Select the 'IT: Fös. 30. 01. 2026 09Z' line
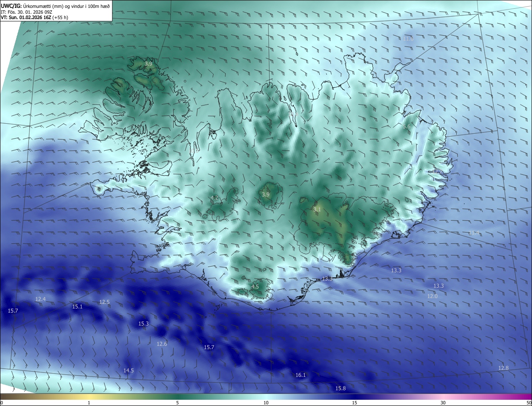Image resolution: width=532 pixels, height=406 pixels. click(26, 12)
